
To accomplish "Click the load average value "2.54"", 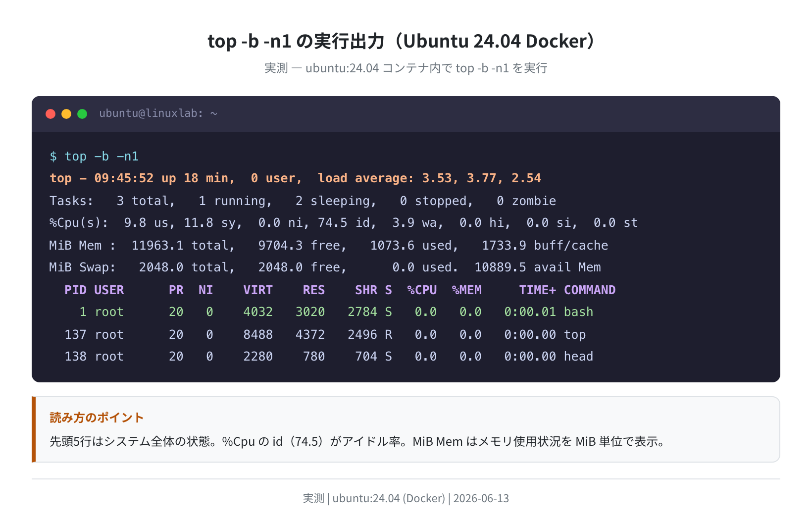I will [526, 178].
